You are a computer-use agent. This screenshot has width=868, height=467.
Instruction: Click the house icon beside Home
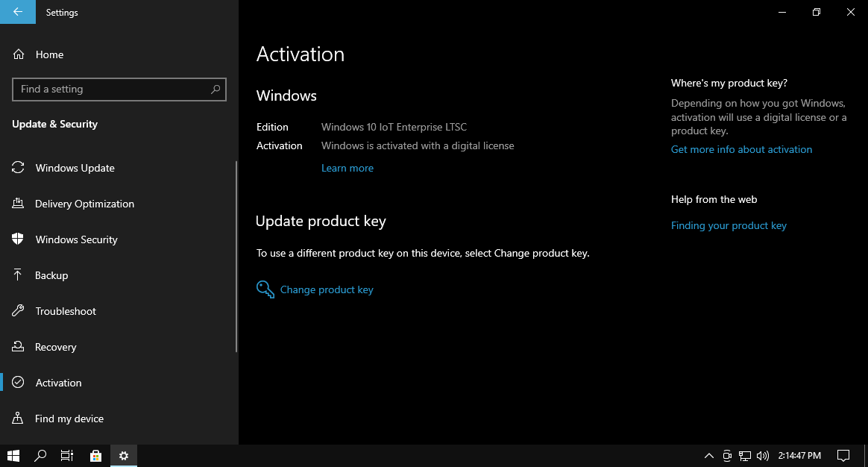coord(19,54)
